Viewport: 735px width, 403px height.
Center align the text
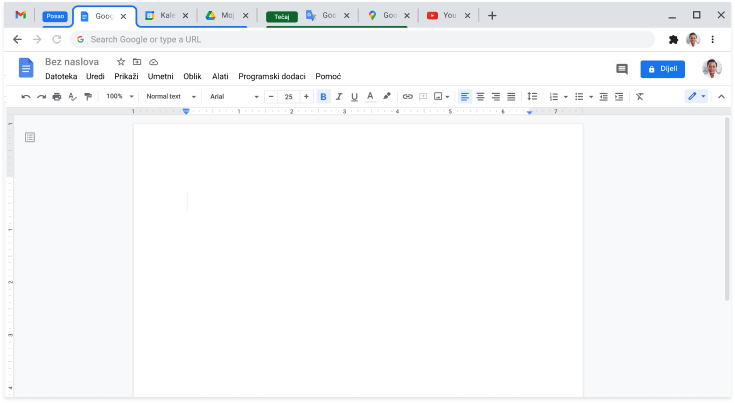(480, 97)
